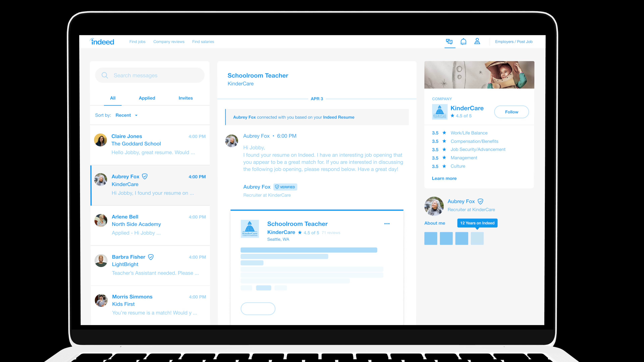The height and width of the screenshot is (362, 644).
Task: Click the Company reviews navigation item
Action: pos(169,42)
